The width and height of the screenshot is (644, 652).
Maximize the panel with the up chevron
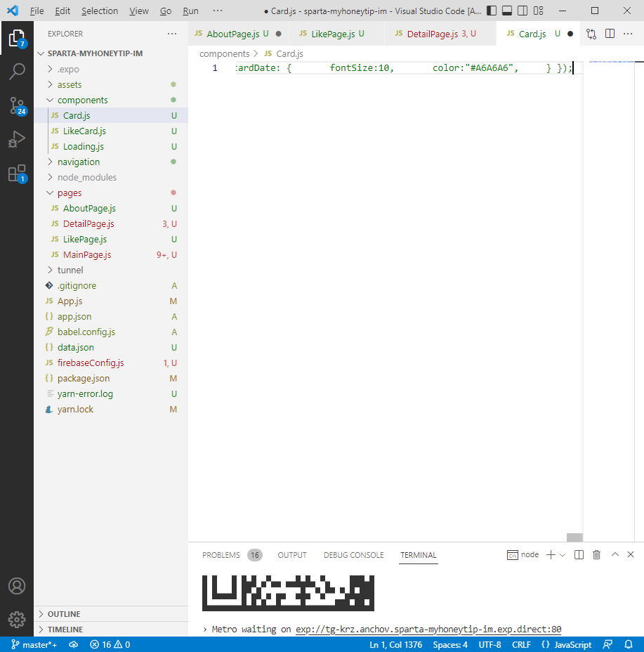point(615,554)
